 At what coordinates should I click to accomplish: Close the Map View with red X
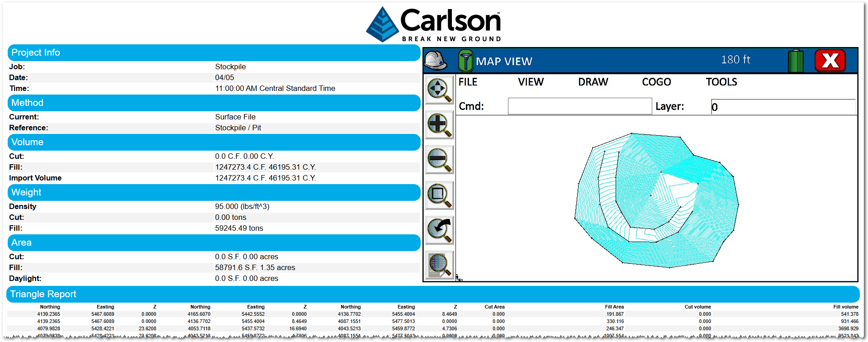click(x=830, y=61)
